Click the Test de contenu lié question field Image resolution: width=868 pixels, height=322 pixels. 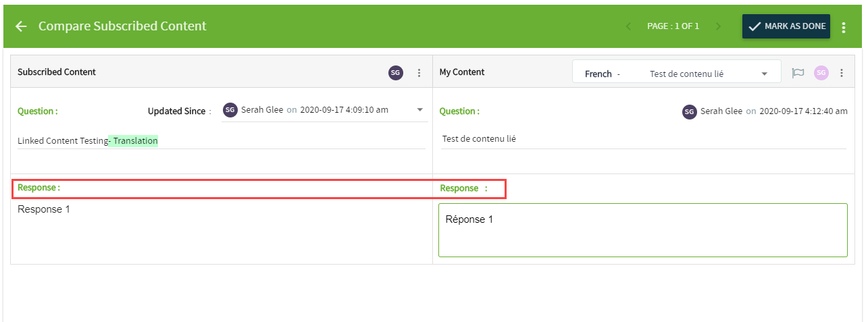click(643, 138)
